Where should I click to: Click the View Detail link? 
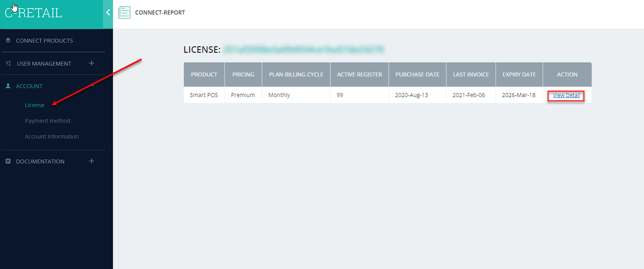point(566,95)
